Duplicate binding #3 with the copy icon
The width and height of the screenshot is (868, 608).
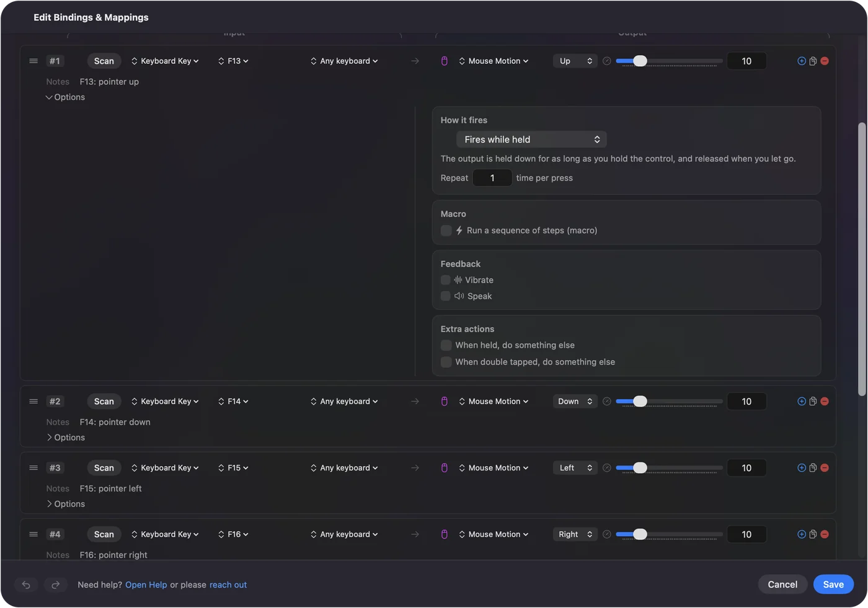pos(813,467)
